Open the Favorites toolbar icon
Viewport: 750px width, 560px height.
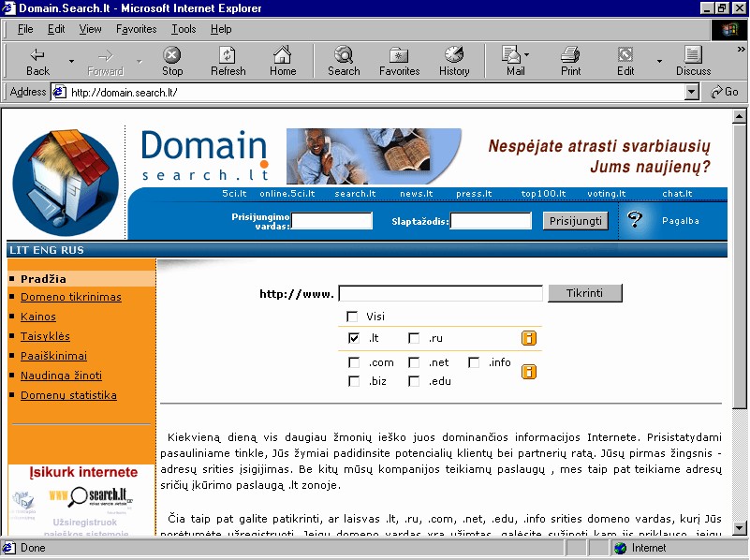399,61
